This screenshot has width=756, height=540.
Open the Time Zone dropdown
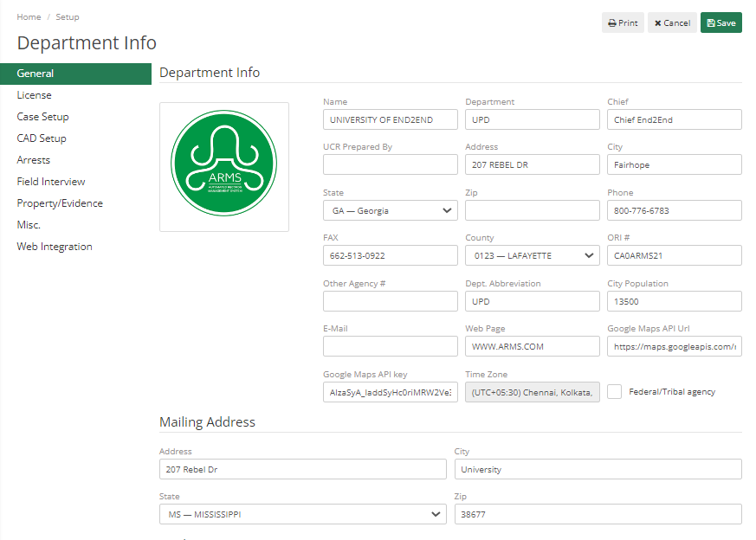pos(532,391)
